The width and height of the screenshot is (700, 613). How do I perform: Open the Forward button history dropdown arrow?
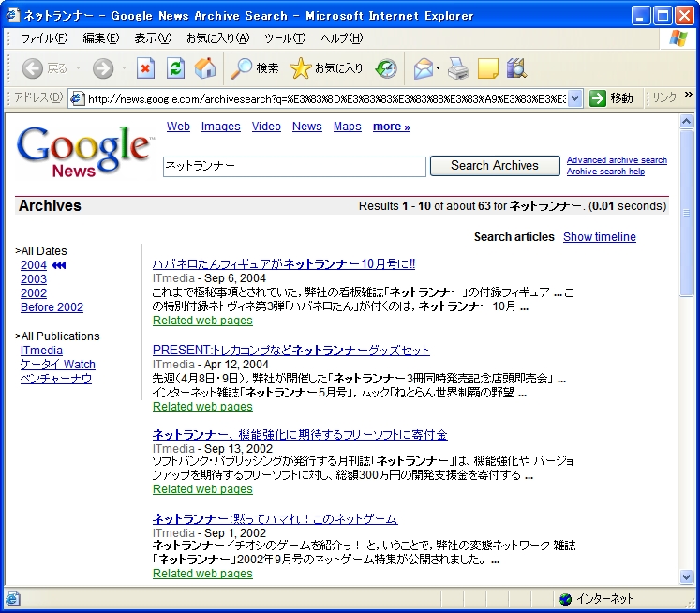[x=124, y=68]
